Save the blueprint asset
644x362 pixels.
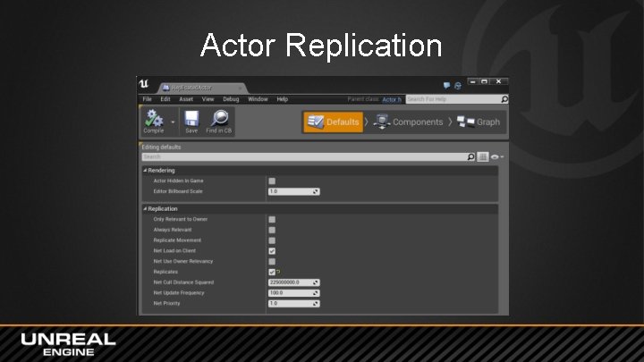coord(191,122)
